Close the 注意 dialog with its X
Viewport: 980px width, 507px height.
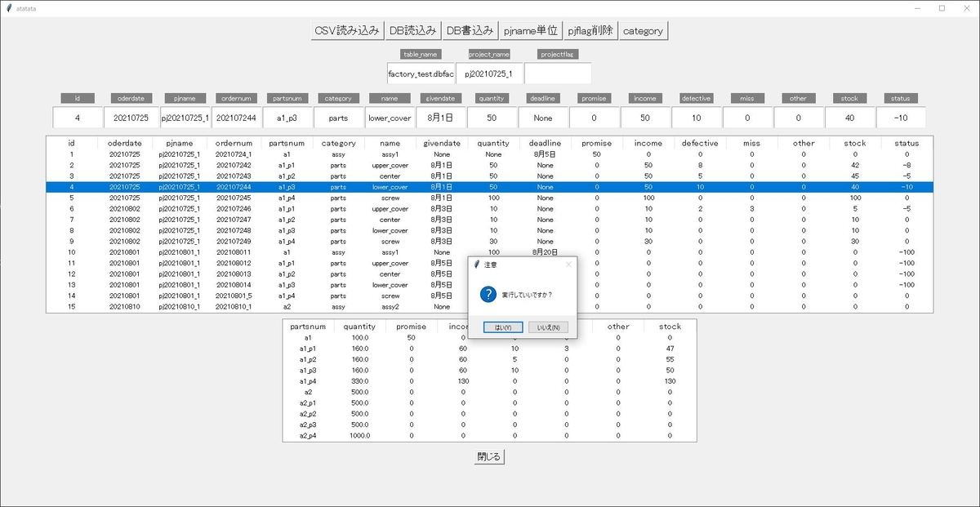pyautogui.click(x=568, y=265)
